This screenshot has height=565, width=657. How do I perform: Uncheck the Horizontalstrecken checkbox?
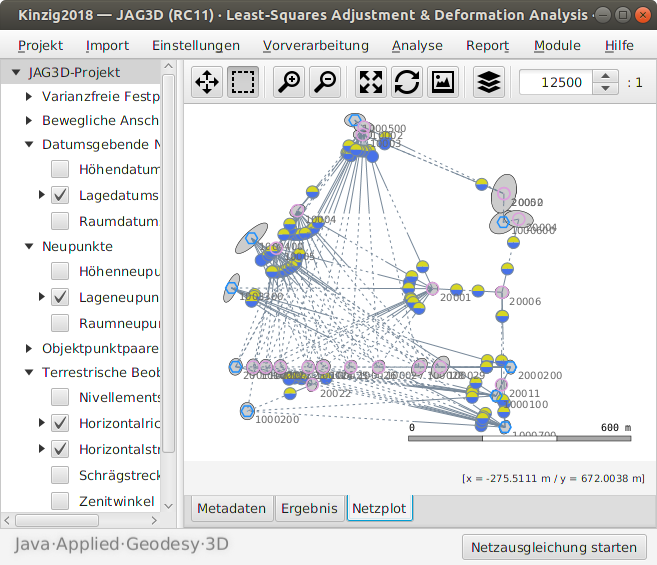[60, 449]
